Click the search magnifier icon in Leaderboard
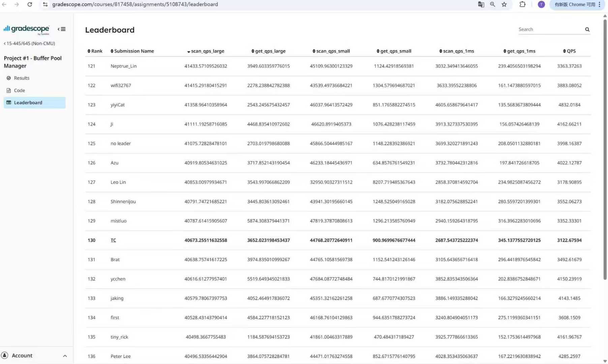Screen dimensions: 608x364 (x=587, y=30)
